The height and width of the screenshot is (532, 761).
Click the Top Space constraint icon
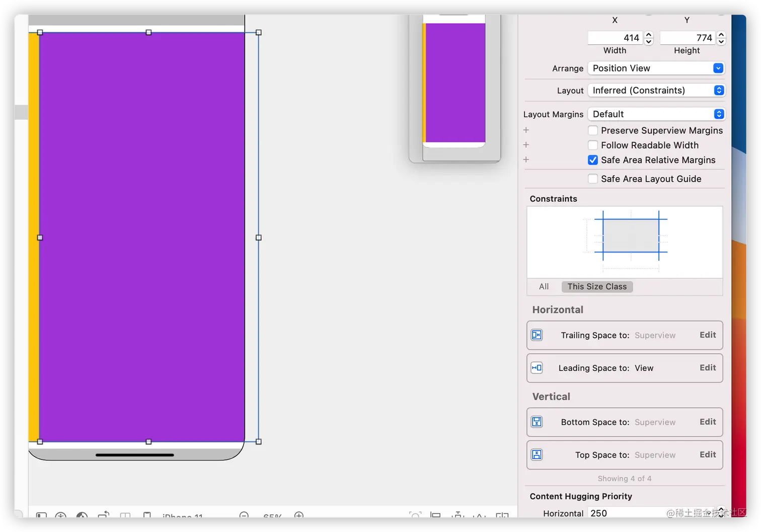click(x=537, y=455)
